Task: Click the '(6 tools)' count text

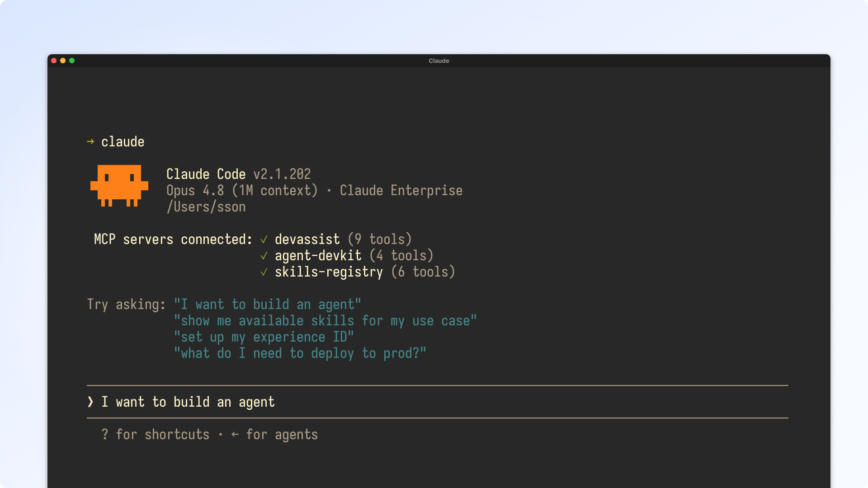Action: click(423, 272)
